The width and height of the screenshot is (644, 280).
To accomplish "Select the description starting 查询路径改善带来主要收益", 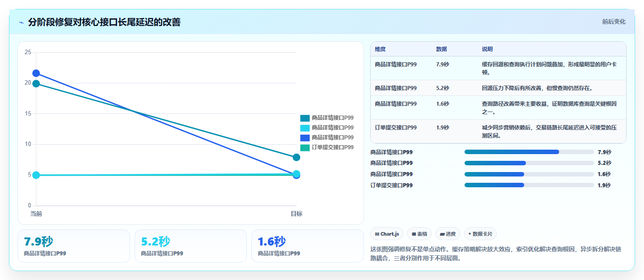I will [x=549, y=108].
